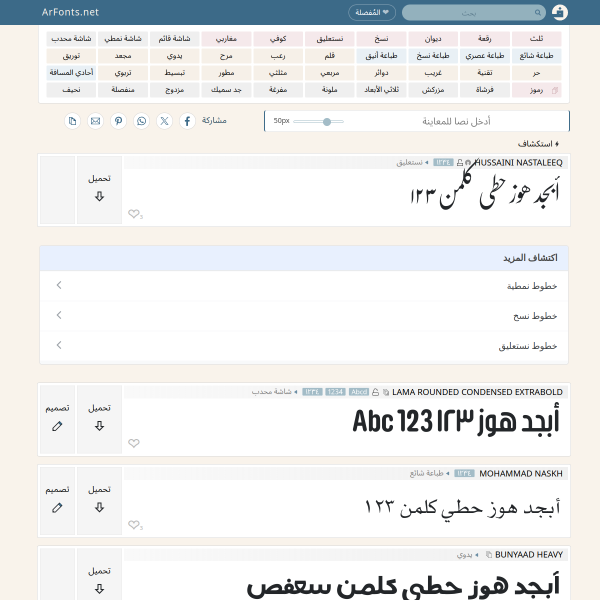
Task: Select the كوفي category tag
Action: [x=278, y=39]
